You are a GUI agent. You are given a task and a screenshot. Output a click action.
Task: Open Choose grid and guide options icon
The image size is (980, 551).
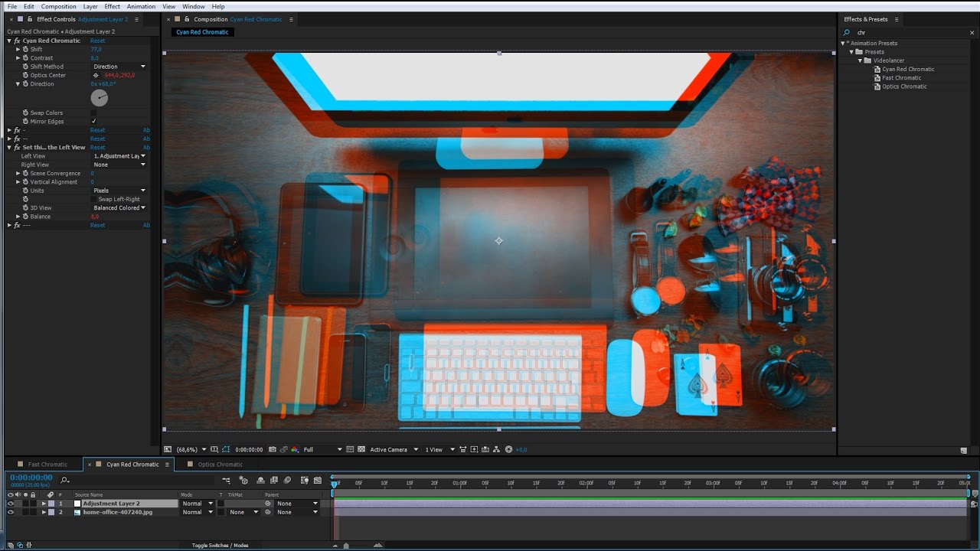pyautogui.click(x=214, y=449)
